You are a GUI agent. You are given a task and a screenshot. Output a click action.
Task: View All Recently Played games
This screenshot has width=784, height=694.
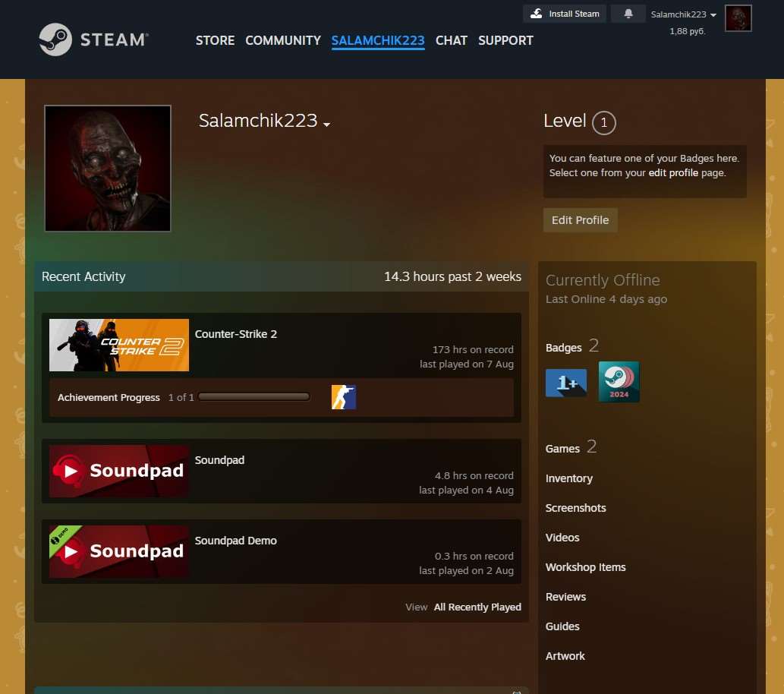click(477, 607)
